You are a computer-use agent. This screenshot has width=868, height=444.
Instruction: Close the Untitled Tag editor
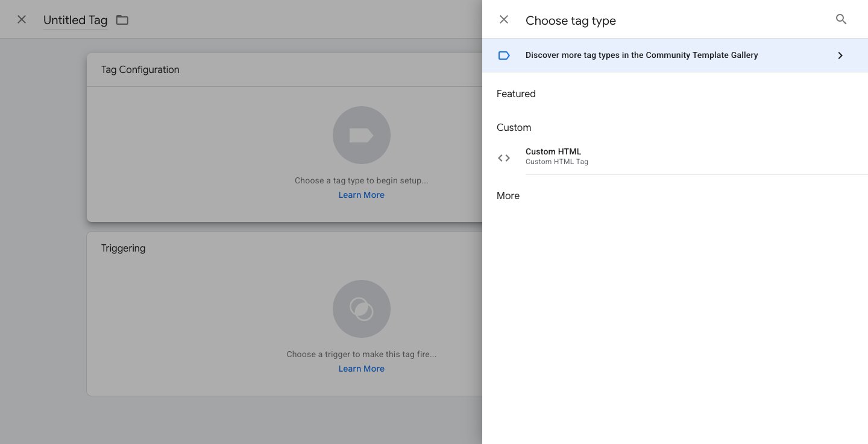pyautogui.click(x=22, y=19)
